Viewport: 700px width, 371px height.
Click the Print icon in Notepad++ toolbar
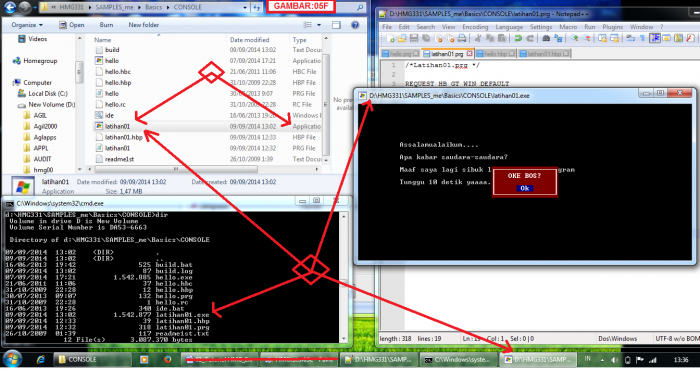pyautogui.click(x=462, y=38)
